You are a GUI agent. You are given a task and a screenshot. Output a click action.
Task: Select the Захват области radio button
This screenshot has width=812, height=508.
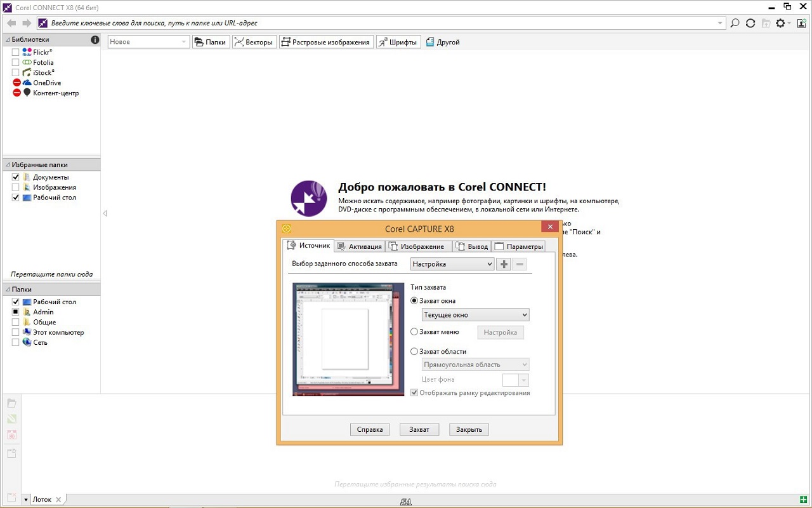[x=414, y=351]
